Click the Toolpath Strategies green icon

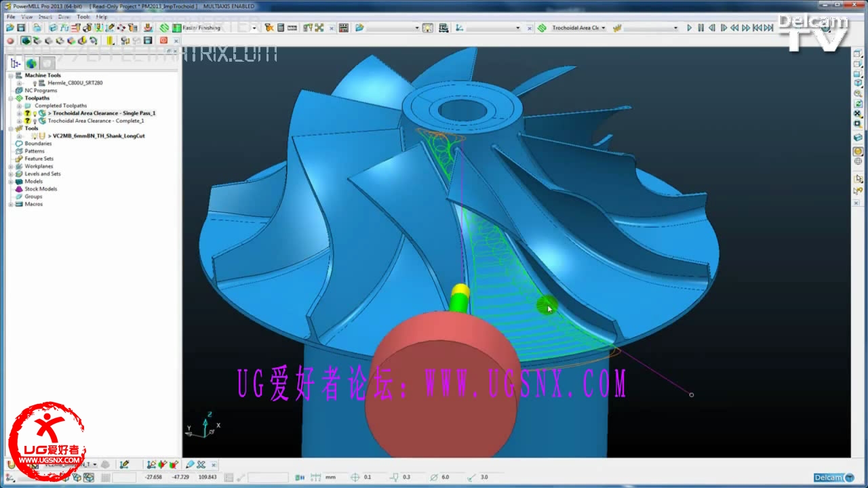point(164,28)
